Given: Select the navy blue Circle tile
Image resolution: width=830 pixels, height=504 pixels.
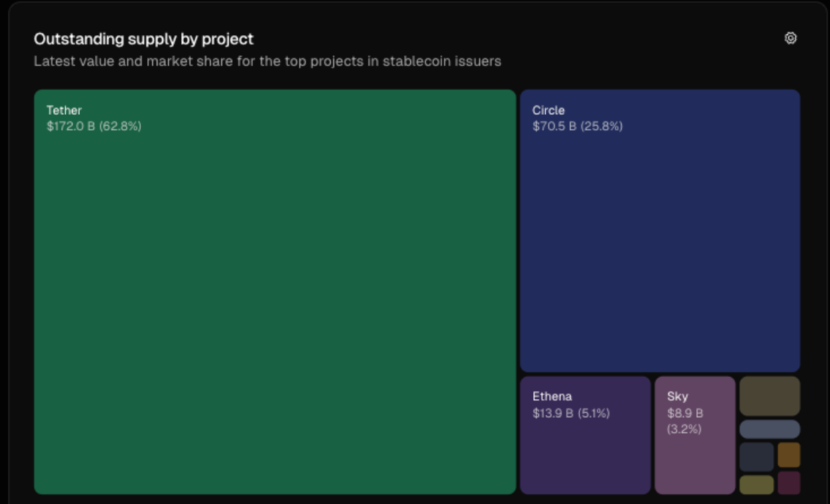Looking at the screenshot, I should (660, 244).
